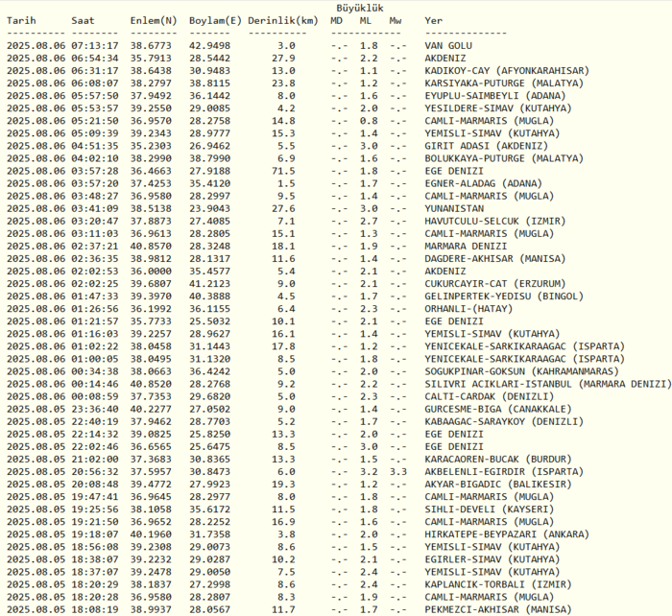Click the 3.3 Mw magnitude value
The image size is (672, 616).
pos(397,470)
